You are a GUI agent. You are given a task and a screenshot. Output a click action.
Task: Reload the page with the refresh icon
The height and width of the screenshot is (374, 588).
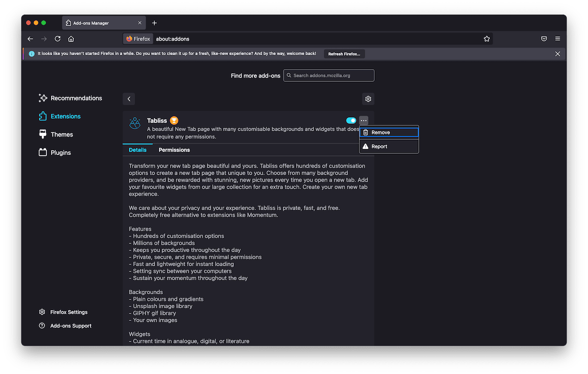[x=58, y=39]
